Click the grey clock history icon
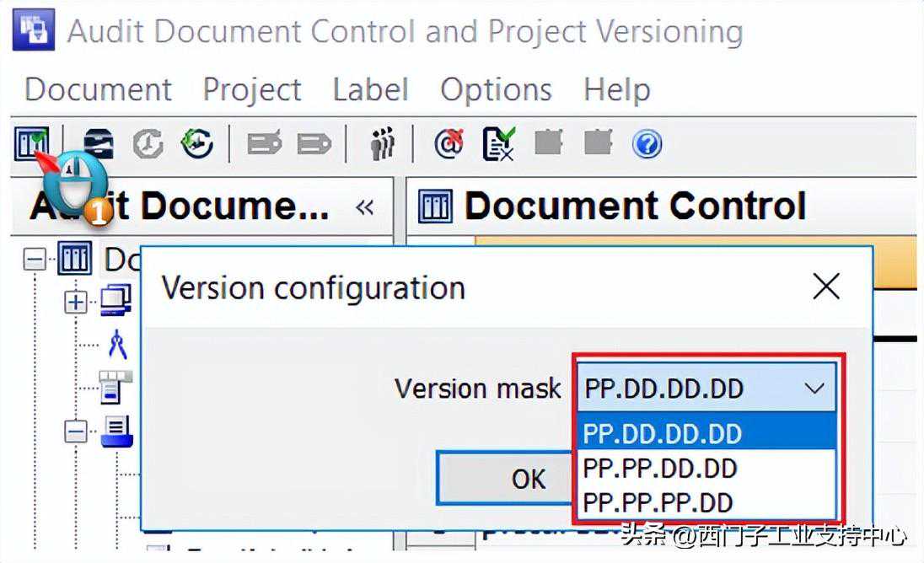This screenshot has width=924, height=563. pyautogui.click(x=148, y=143)
